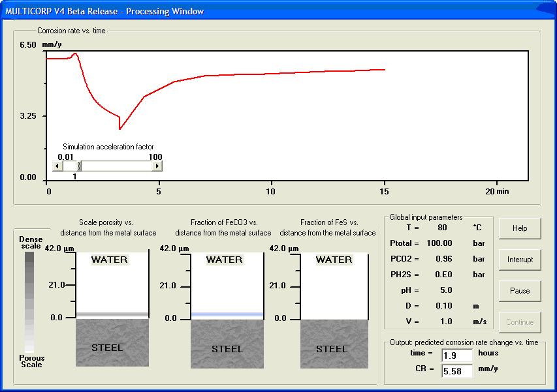
Task: Click the sharp minimum of the red corrosion curve
Action: [119, 129]
